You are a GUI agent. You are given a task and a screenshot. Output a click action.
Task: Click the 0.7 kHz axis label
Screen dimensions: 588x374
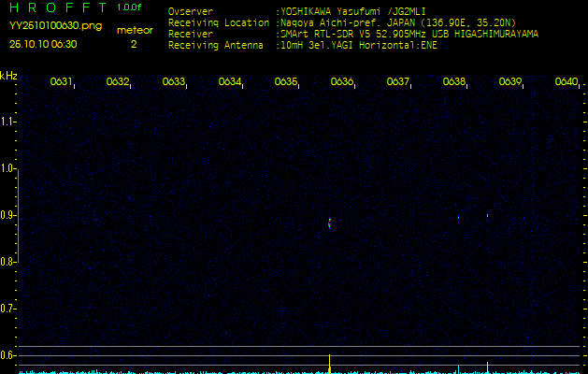pos(7,309)
